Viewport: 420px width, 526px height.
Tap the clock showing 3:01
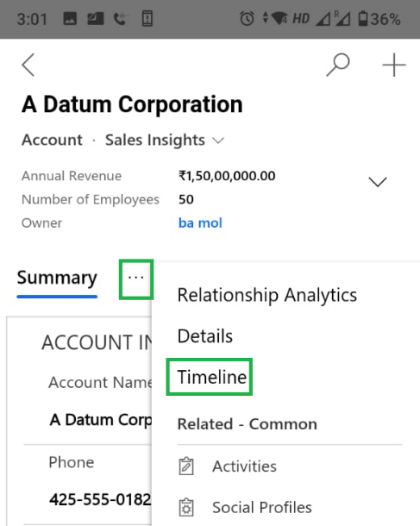pyautogui.click(x=32, y=19)
